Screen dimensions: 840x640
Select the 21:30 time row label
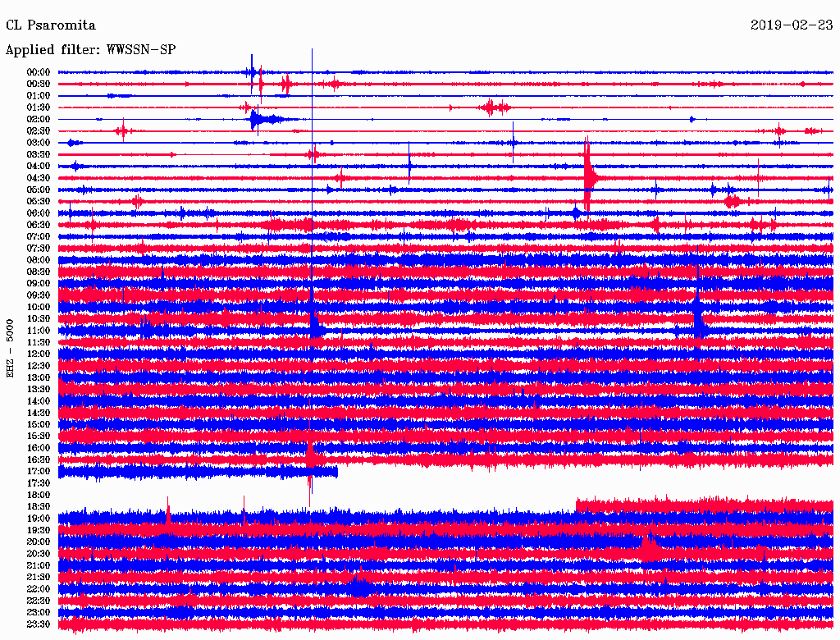coord(39,578)
